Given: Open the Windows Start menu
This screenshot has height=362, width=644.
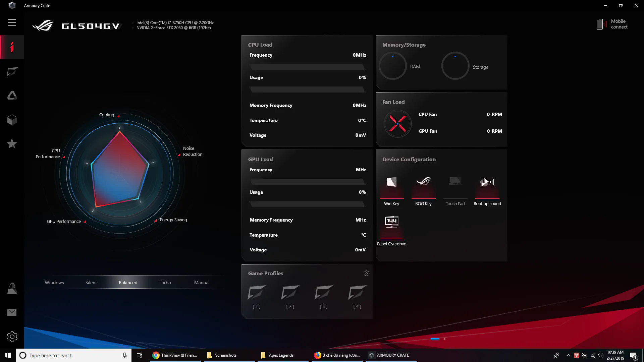Looking at the screenshot, I should pyautogui.click(x=8, y=355).
